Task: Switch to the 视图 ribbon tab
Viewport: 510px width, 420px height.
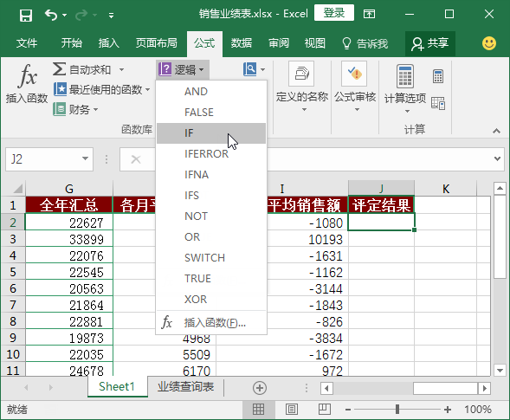Action: click(x=314, y=43)
